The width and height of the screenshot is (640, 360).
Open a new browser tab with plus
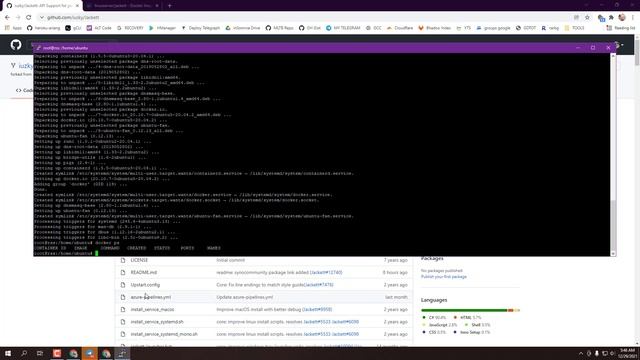click(x=169, y=6)
